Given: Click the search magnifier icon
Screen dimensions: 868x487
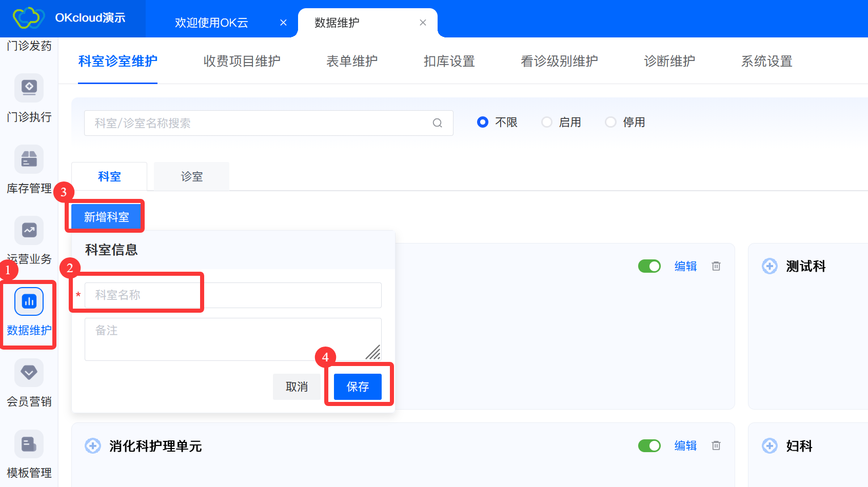Looking at the screenshot, I should tap(437, 123).
